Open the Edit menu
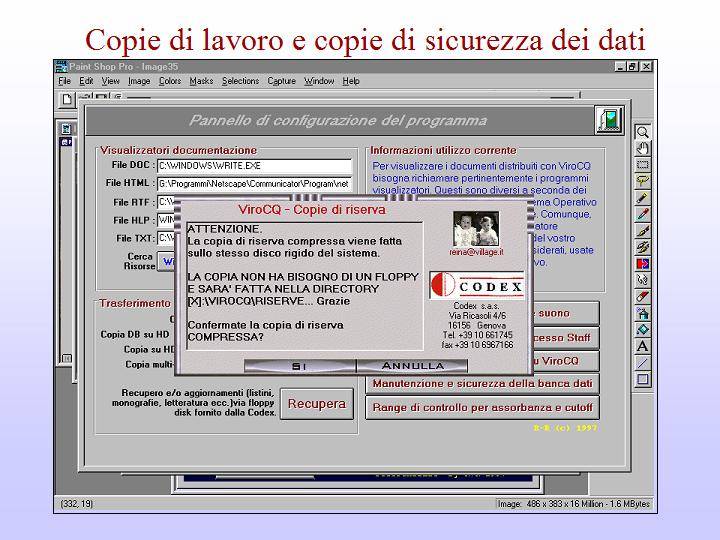The image size is (720, 540). (86, 81)
